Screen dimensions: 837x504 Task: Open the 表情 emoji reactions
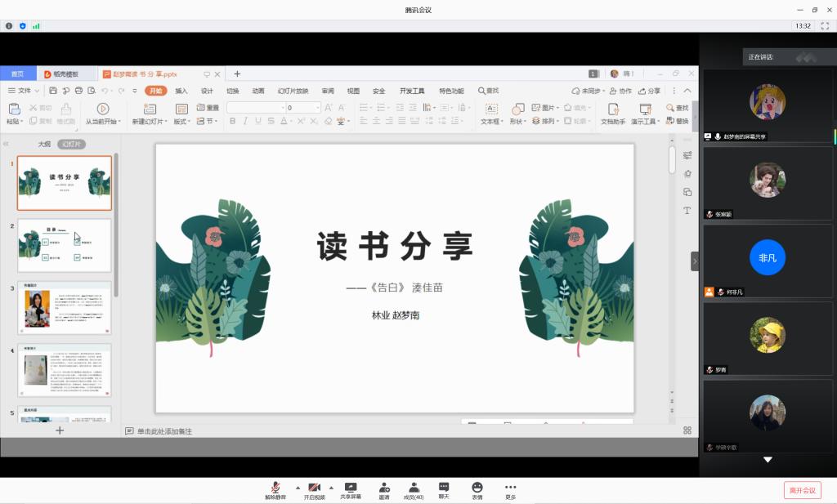click(x=477, y=489)
